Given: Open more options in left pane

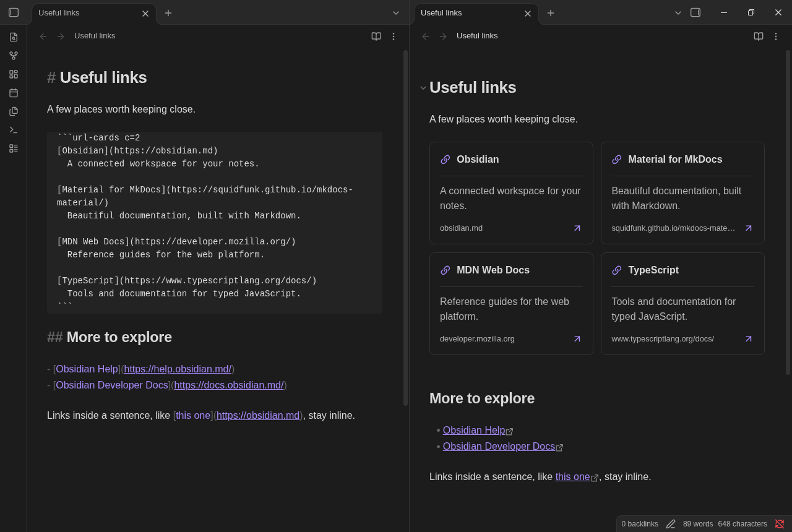Looking at the screenshot, I should (x=394, y=36).
